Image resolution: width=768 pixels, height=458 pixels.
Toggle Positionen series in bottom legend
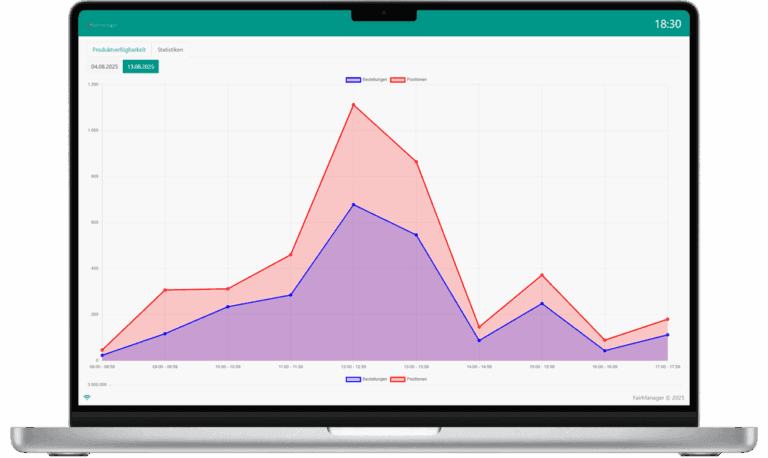pos(410,379)
